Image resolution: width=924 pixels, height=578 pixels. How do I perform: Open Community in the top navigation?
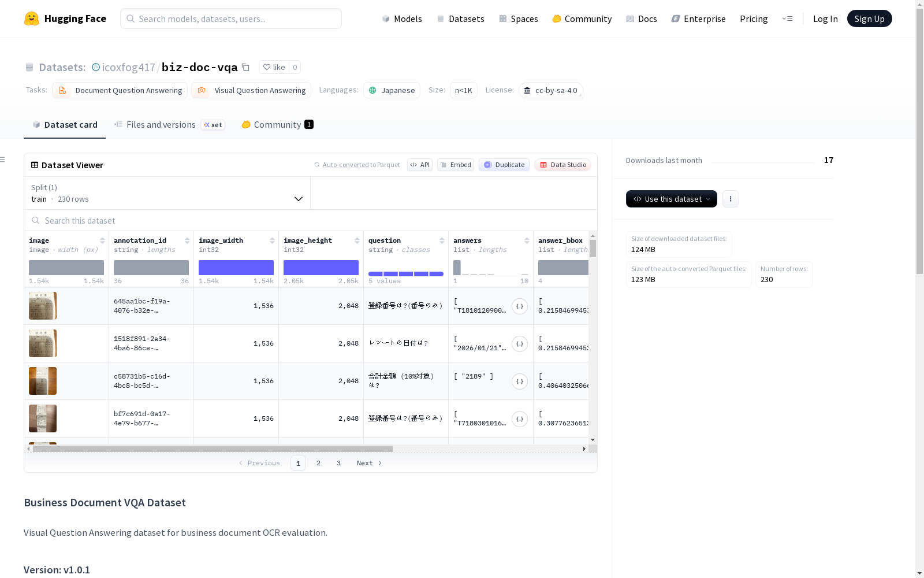582,18
